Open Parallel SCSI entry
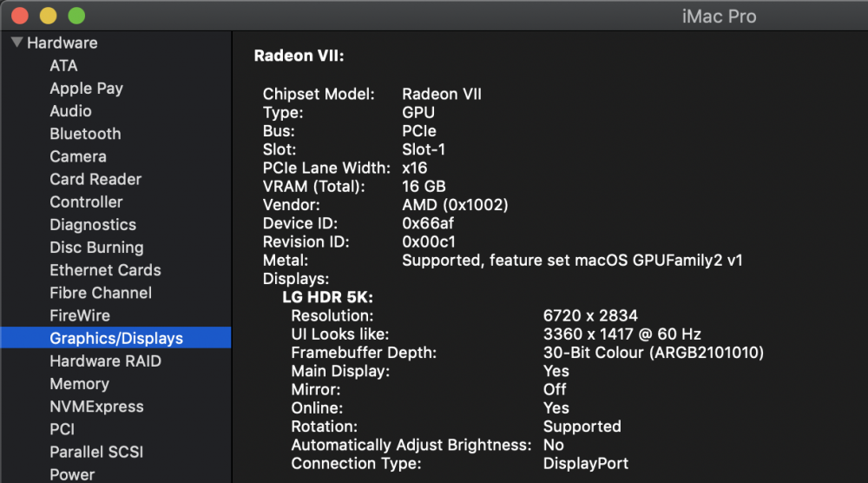Image resolution: width=868 pixels, height=483 pixels. click(97, 452)
